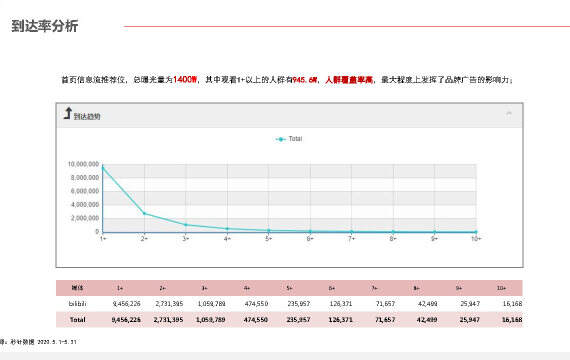Click bold 71,657 in the Total row
Screen dimensions: 570x360
pos(385,320)
